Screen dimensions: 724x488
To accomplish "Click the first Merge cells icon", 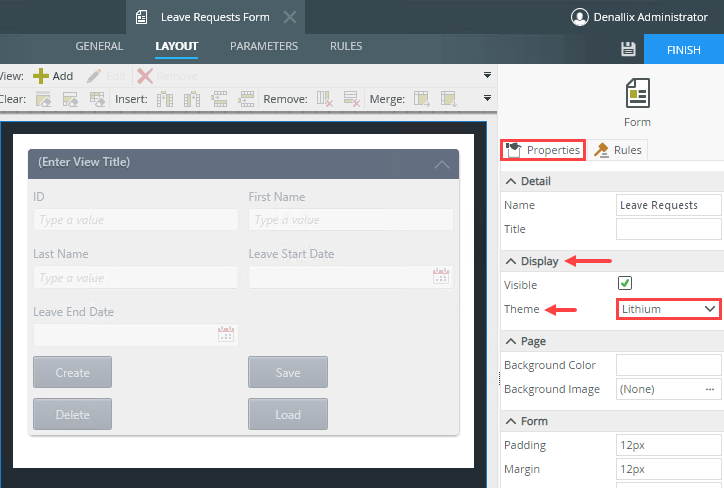I will coord(422,99).
